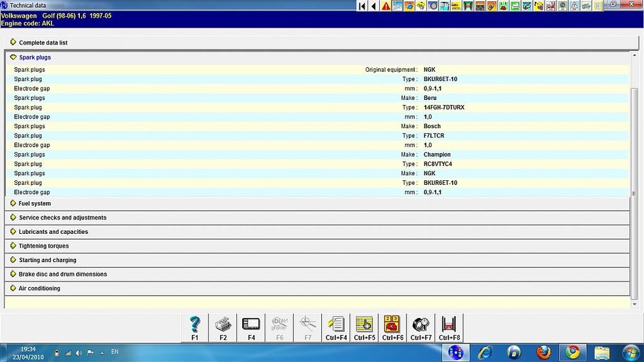Select the numbered red car toolbar icon
This screenshot has height=362, width=644.
click(x=503, y=6)
